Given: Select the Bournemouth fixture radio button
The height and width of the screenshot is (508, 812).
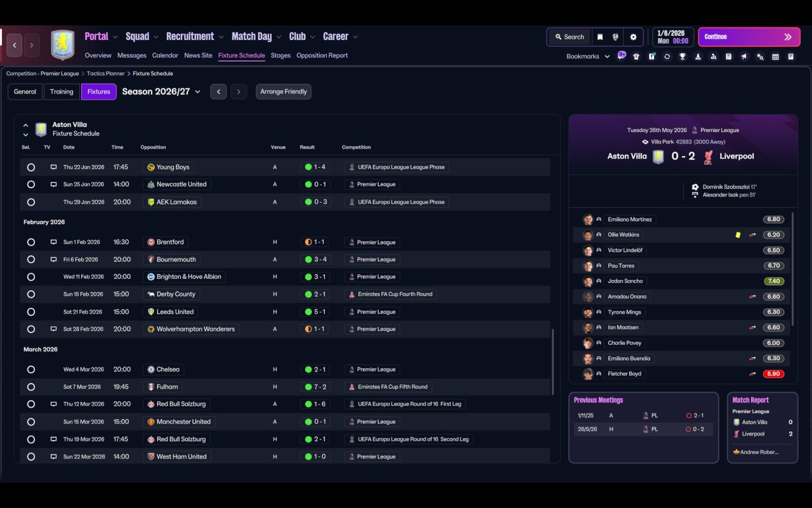Looking at the screenshot, I should point(31,259).
